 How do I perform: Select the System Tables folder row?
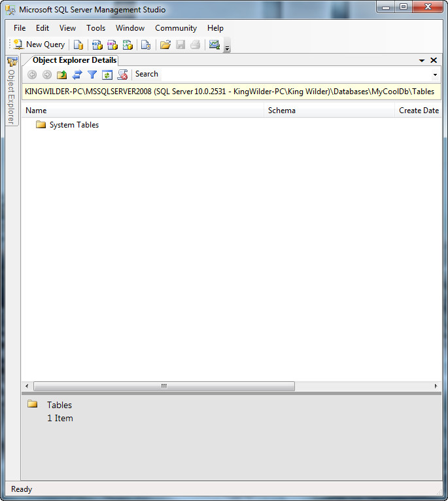coord(67,125)
